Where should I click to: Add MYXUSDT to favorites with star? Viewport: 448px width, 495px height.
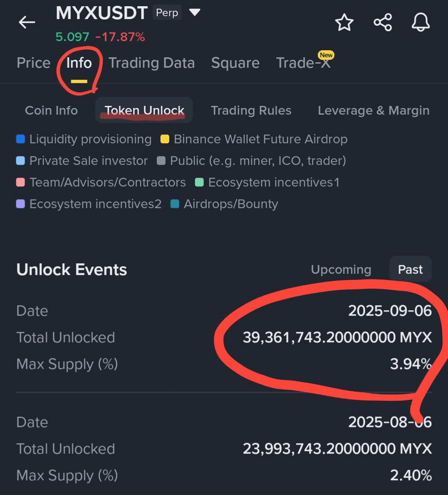(344, 22)
